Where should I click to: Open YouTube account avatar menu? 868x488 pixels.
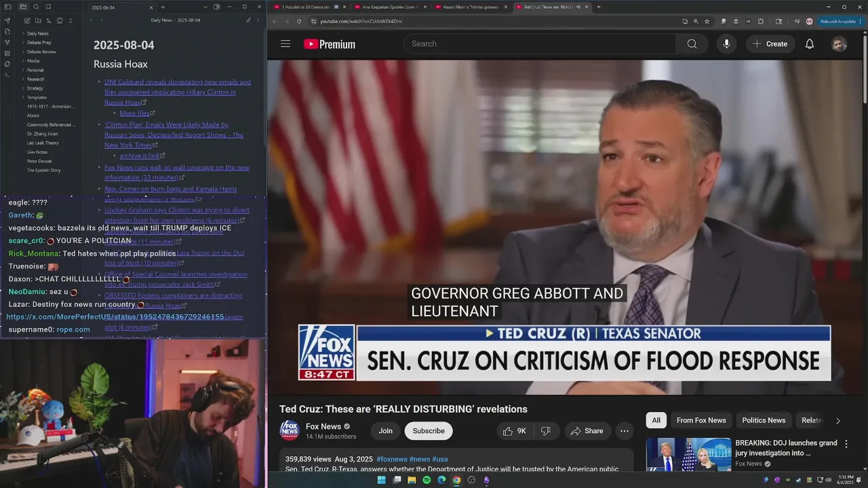tap(839, 44)
